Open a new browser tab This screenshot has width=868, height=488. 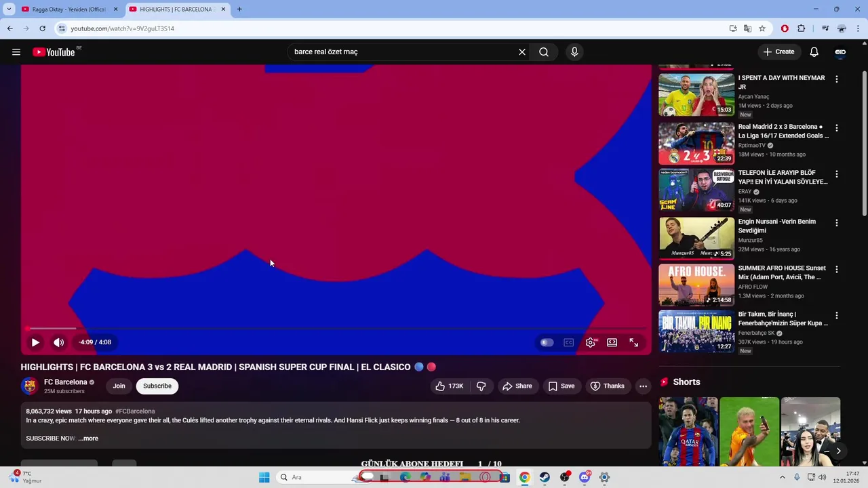point(239,9)
